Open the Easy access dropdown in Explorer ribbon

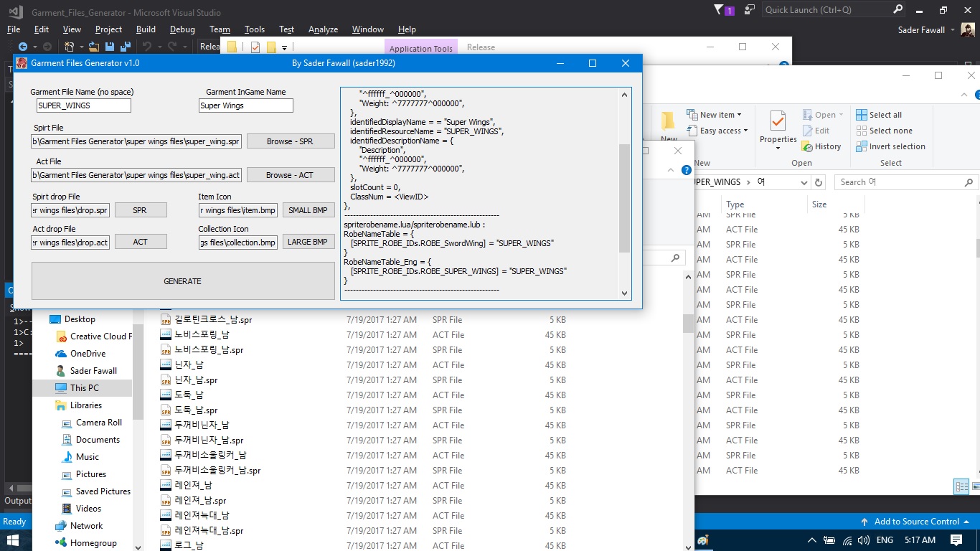click(x=717, y=131)
